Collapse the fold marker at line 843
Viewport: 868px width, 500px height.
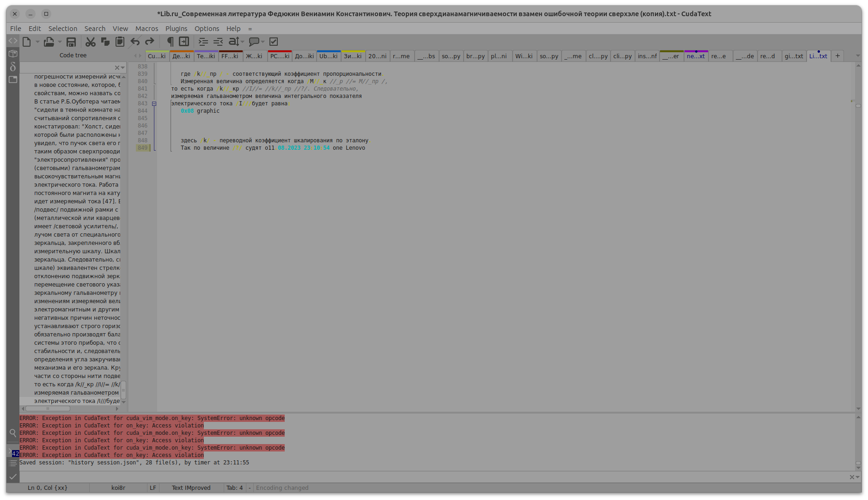pos(154,104)
